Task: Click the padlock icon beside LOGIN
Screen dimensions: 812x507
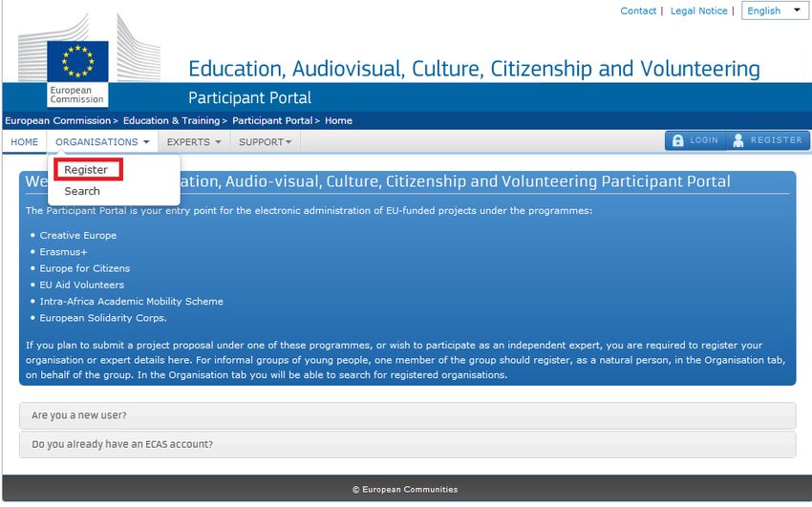Action: (x=678, y=140)
